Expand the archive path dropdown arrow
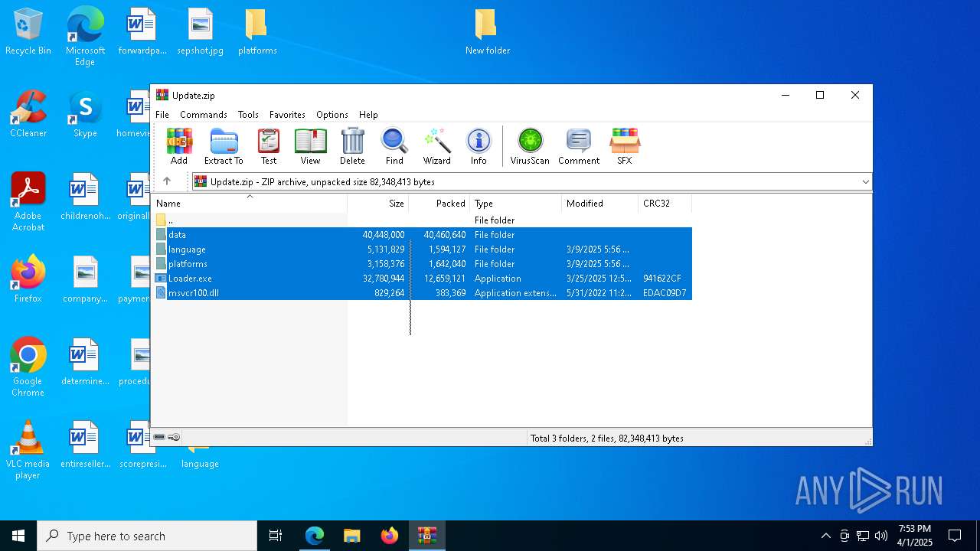 (865, 182)
